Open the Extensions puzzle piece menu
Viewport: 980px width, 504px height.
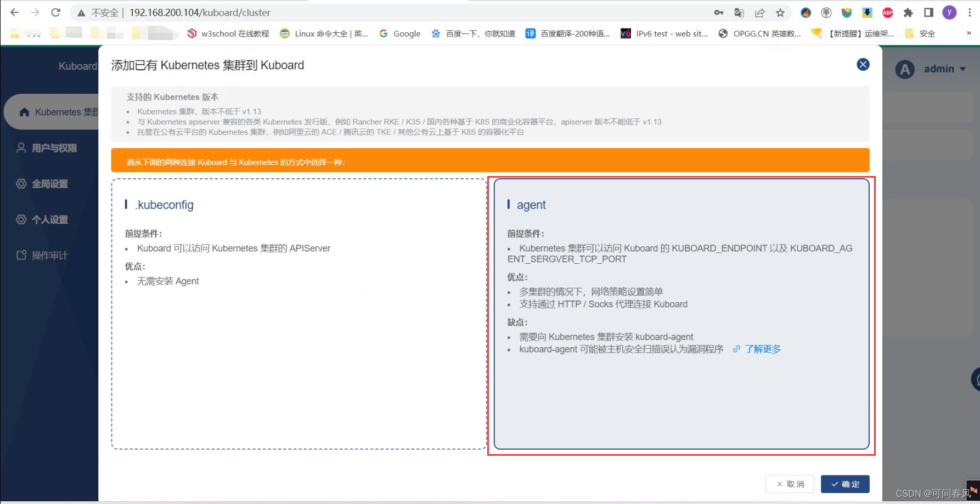(x=908, y=13)
